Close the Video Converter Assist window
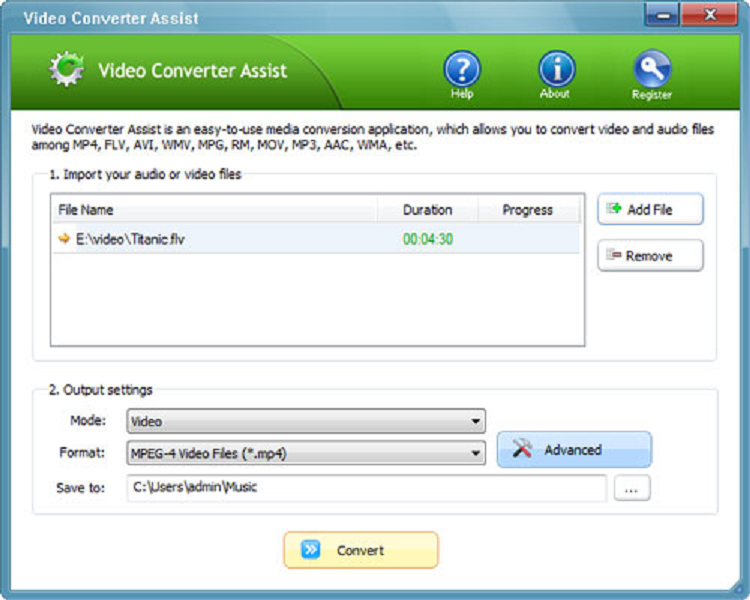 click(x=709, y=15)
